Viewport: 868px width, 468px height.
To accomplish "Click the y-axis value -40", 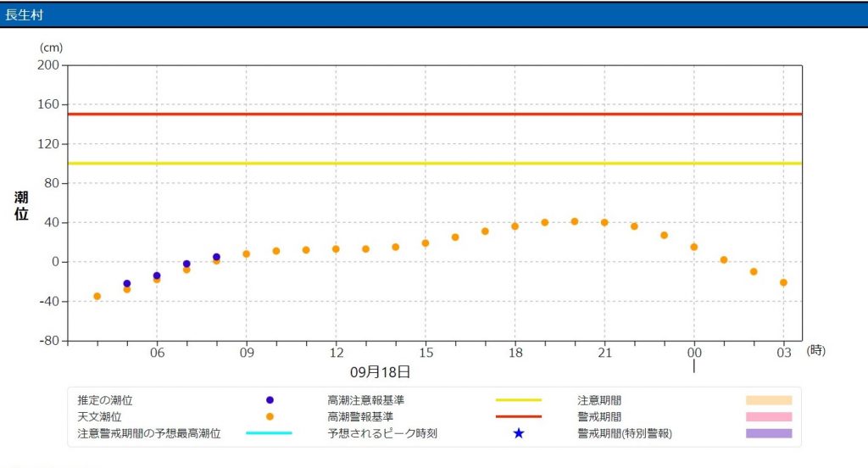I will 48,301.
